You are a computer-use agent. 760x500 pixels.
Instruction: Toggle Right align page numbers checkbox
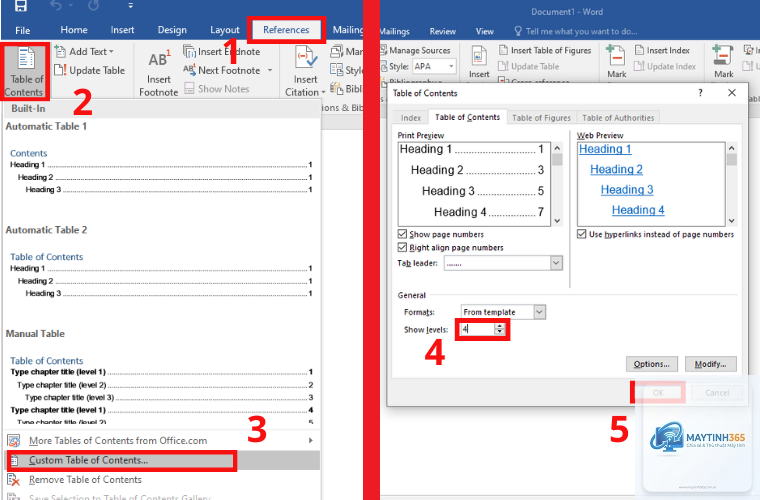click(x=402, y=248)
